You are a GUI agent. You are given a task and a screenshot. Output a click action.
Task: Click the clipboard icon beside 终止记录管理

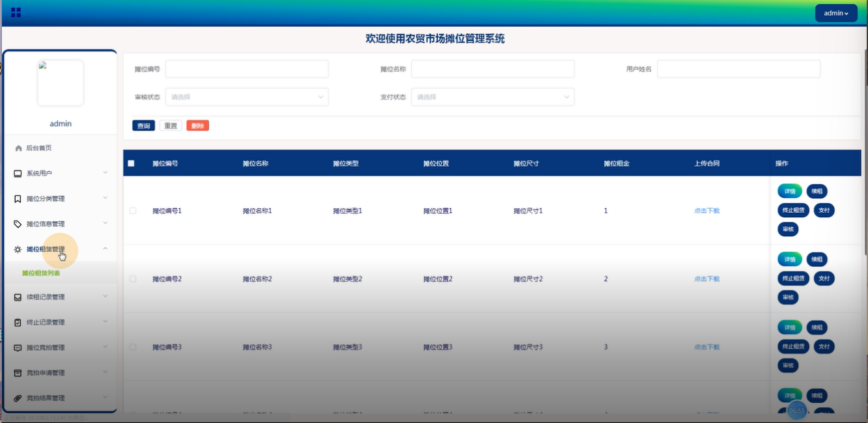[x=18, y=323]
